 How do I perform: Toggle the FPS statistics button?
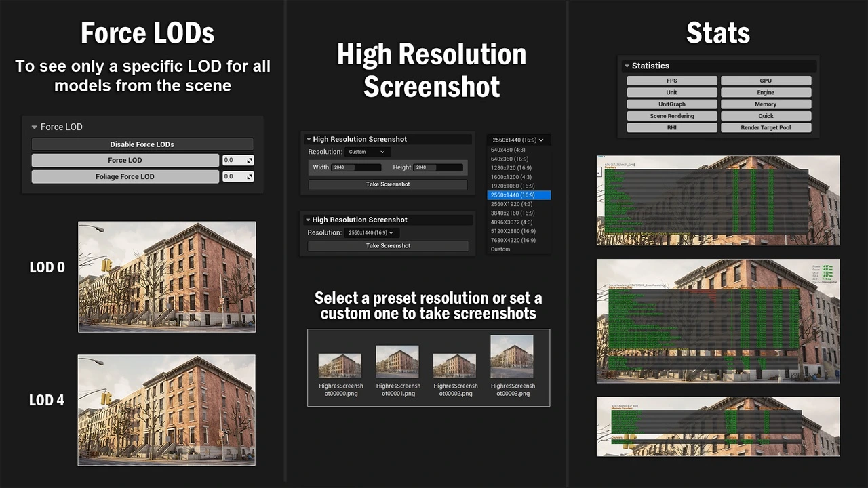671,81
